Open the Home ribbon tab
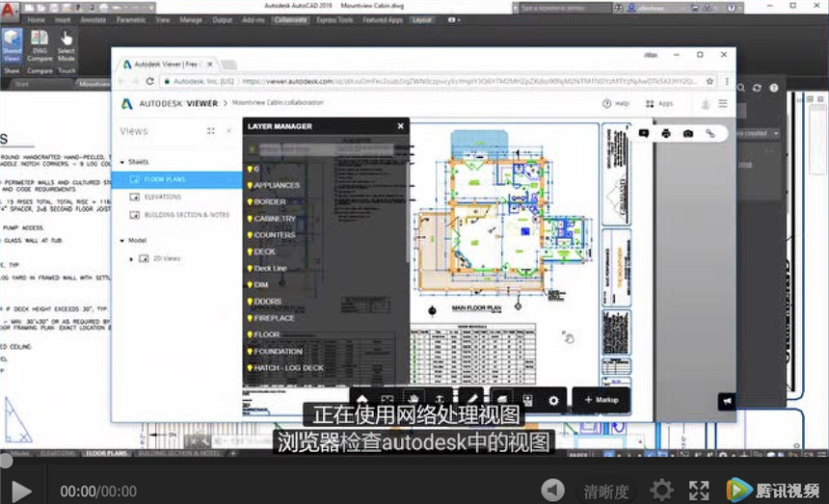The width and height of the screenshot is (829, 504). pos(36,20)
